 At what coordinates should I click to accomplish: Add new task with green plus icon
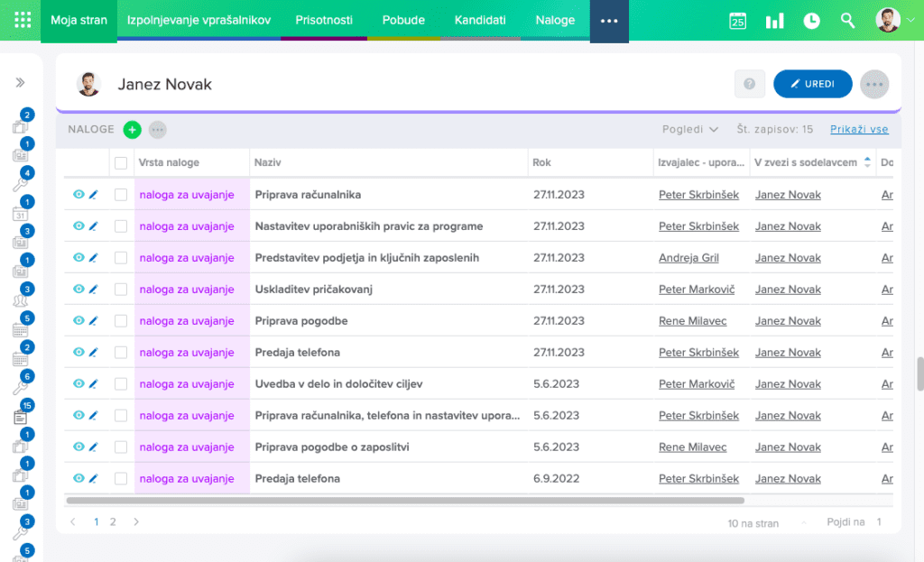(x=132, y=130)
